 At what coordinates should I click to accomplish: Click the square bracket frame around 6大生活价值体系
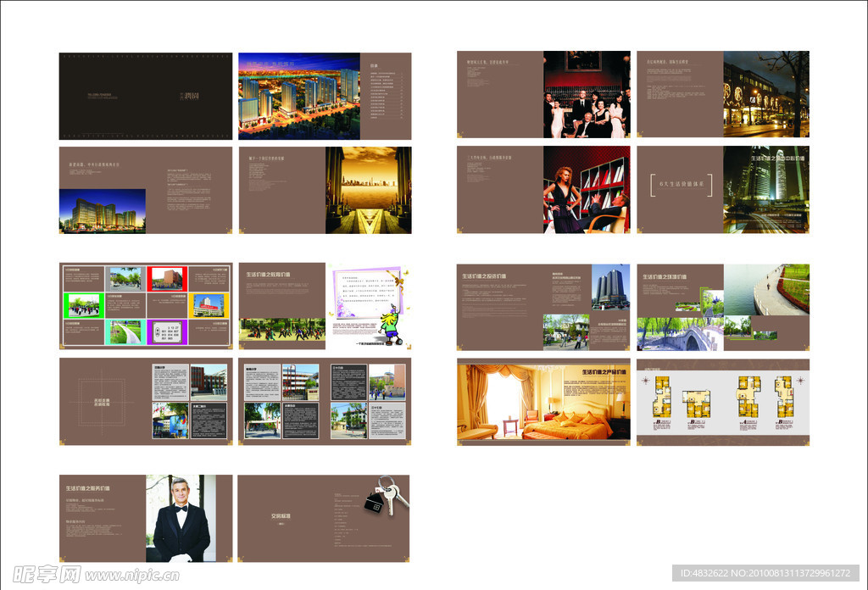680,183
